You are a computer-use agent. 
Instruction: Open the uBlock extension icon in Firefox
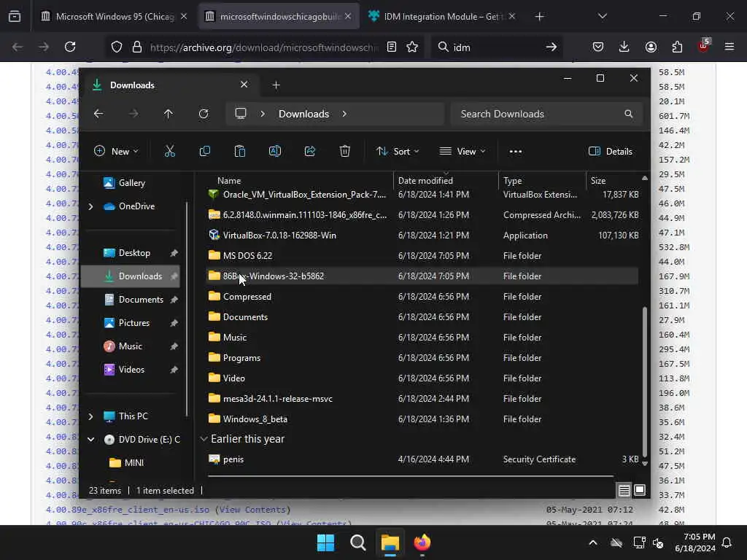pyautogui.click(x=703, y=46)
